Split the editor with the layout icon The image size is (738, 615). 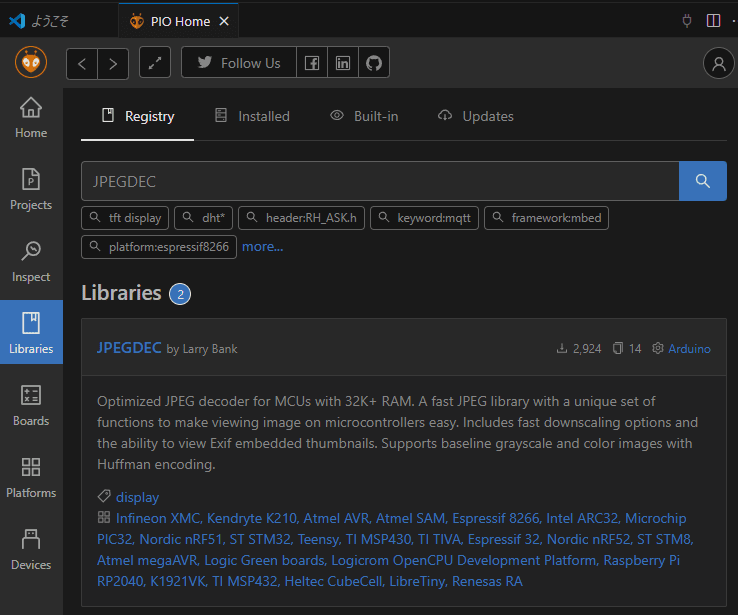tap(713, 21)
